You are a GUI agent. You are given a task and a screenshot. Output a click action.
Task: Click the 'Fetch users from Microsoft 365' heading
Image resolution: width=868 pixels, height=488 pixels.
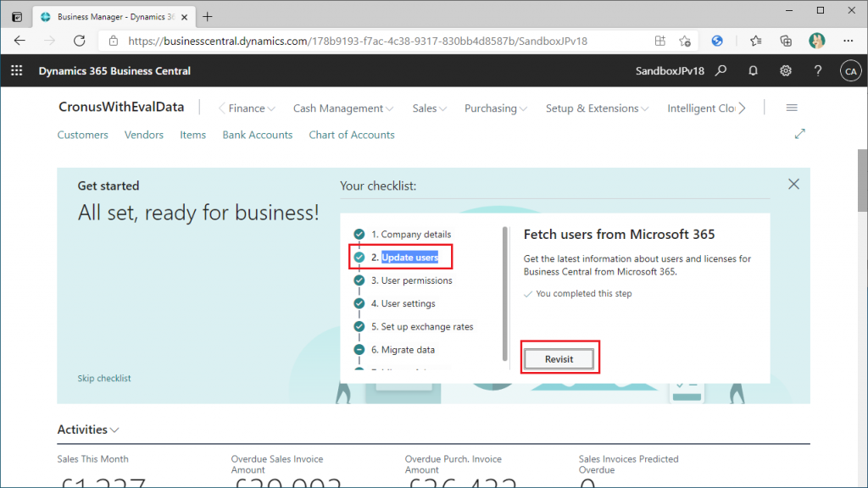click(619, 234)
